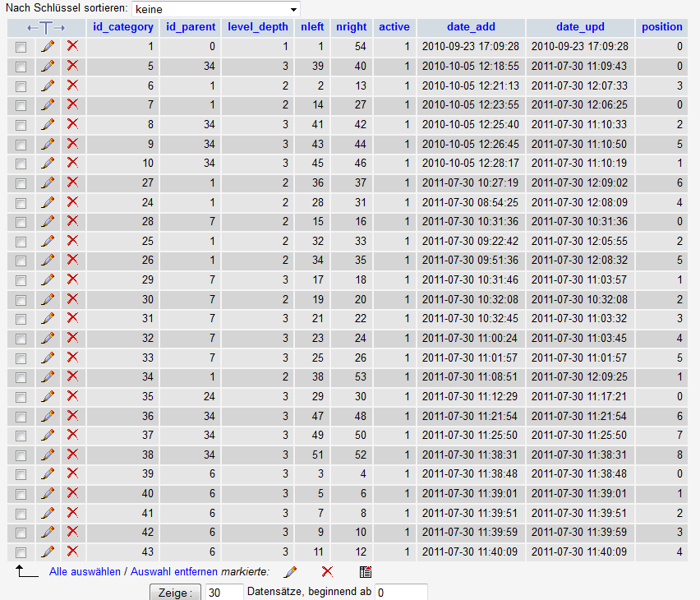700x600 pixels.
Task: Check the box for id_category 36
Action: (x=21, y=417)
